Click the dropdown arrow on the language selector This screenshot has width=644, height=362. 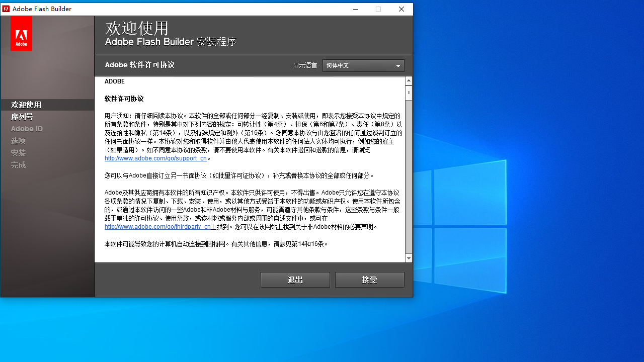398,65
